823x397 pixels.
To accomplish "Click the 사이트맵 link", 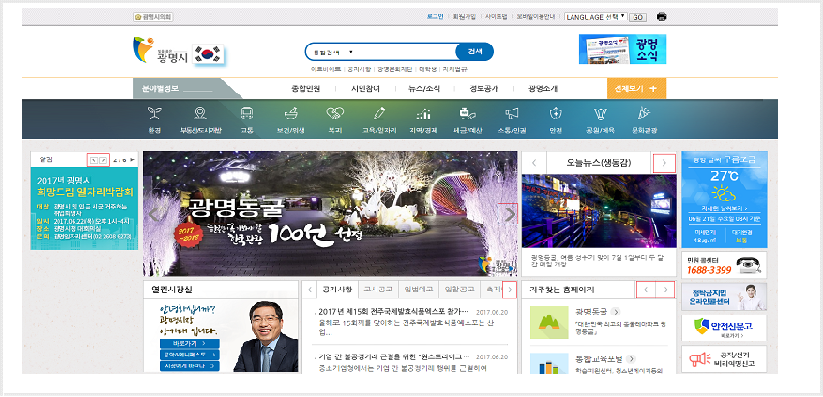I will 496,17.
